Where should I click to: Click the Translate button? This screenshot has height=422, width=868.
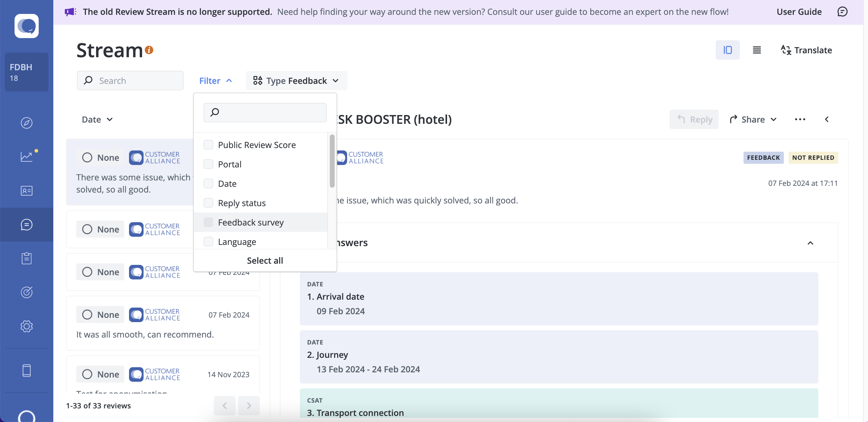pos(806,50)
